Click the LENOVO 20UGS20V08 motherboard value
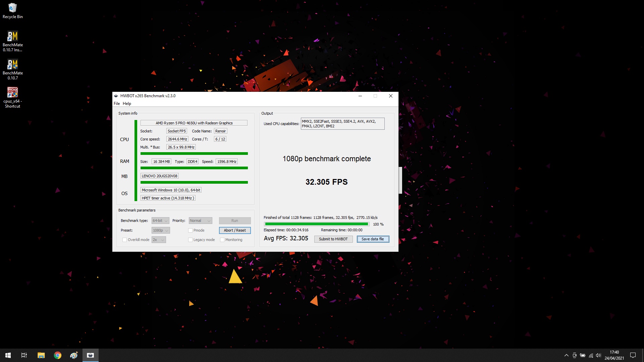This screenshot has height=362, width=644. tap(159, 176)
